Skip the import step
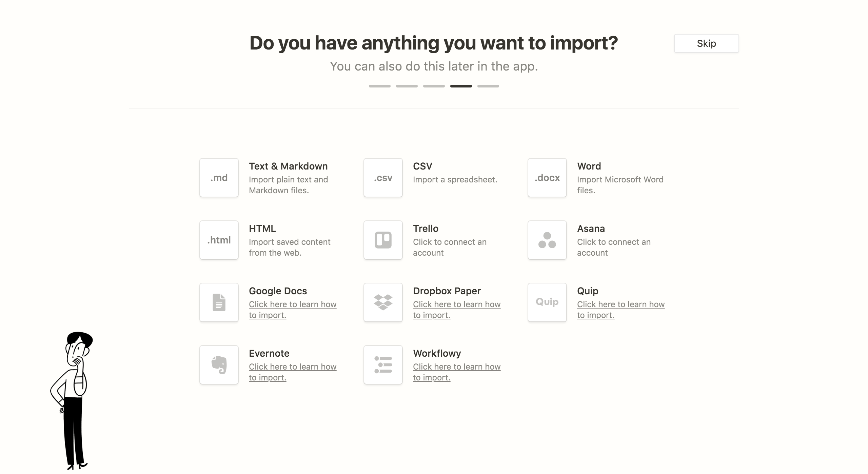 click(706, 43)
